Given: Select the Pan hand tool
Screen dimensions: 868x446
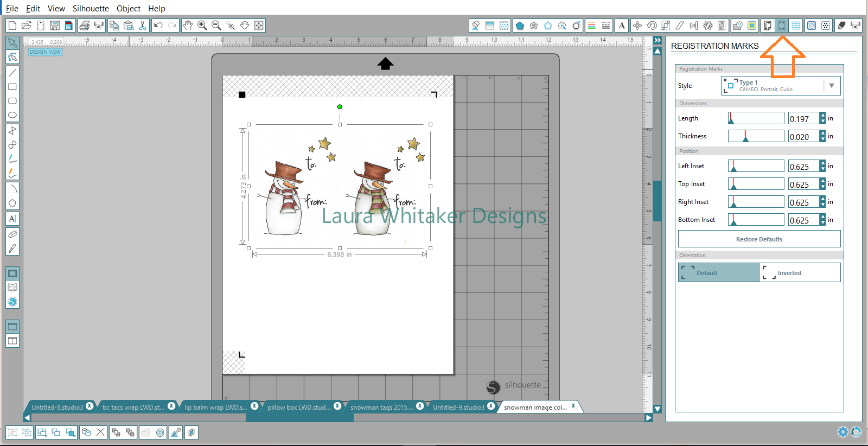Looking at the screenshot, I should tap(188, 26).
